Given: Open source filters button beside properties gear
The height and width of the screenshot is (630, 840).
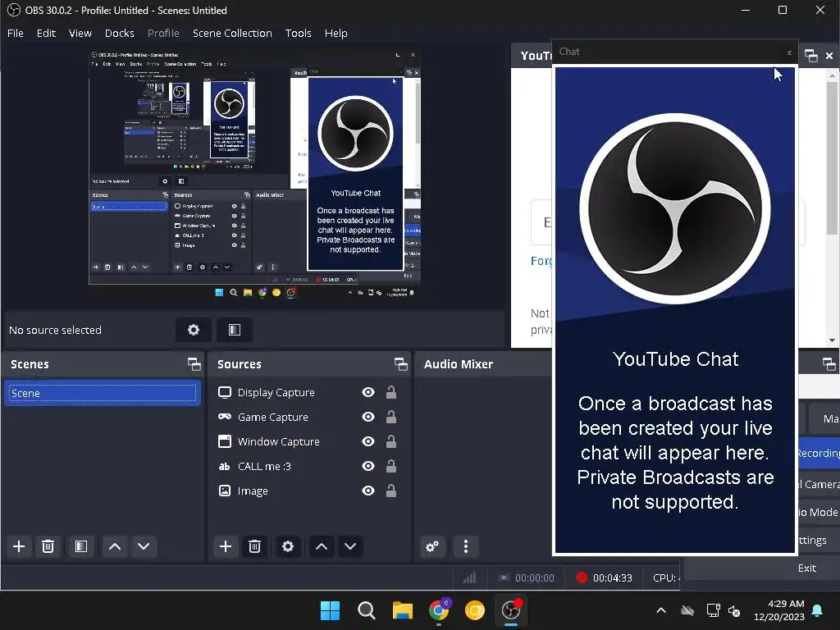Looking at the screenshot, I should [235, 330].
